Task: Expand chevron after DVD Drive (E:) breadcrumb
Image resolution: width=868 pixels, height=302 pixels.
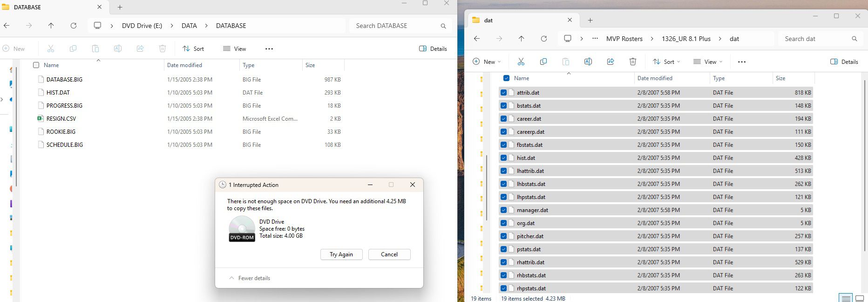Action: click(x=172, y=26)
